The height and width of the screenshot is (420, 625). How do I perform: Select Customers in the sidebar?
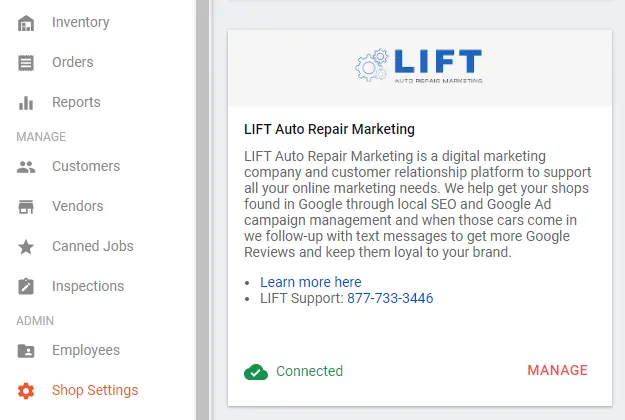point(86,166)
